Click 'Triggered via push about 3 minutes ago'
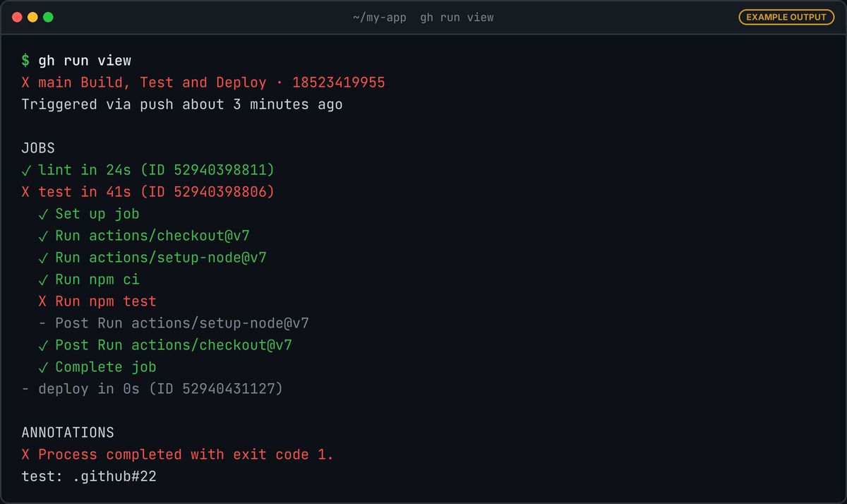The image size is (847, 504). pyautogui.click(x=182, y=104)
